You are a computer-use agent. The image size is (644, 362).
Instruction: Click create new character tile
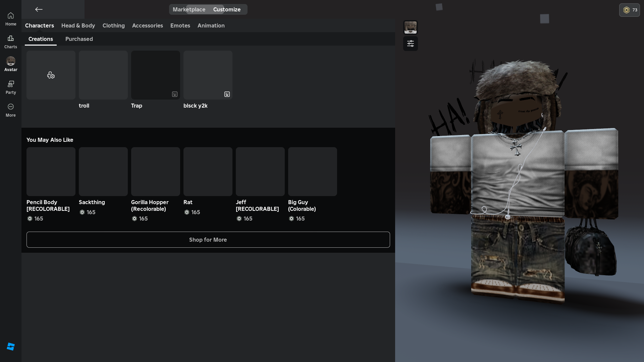point(51,75)
